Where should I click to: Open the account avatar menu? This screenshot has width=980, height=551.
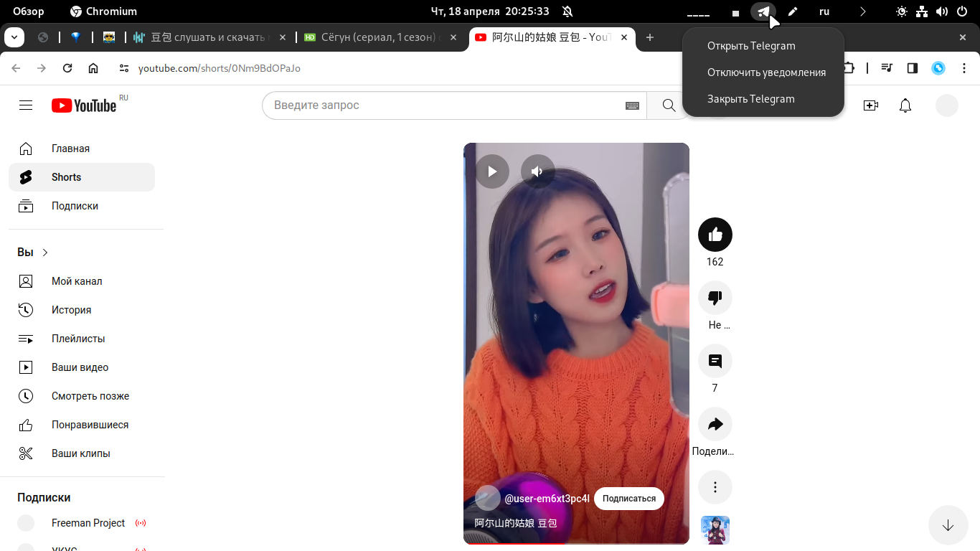(947, 105)
